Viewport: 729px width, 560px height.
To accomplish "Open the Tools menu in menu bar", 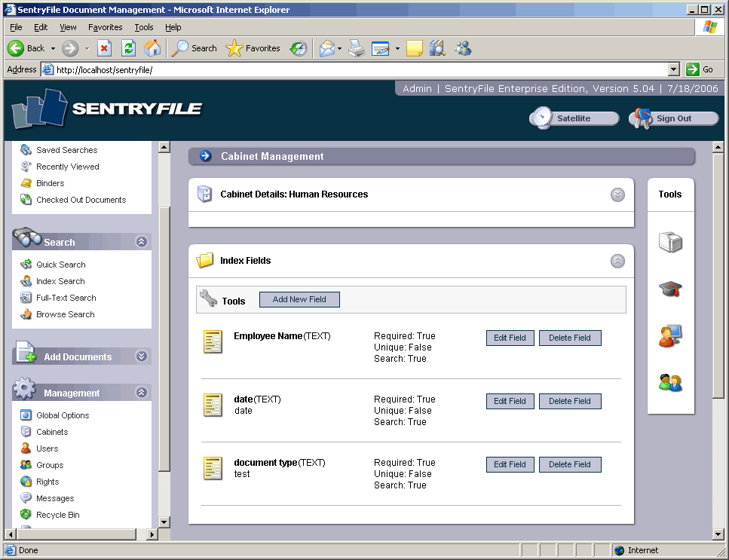I will pos(143,27).
